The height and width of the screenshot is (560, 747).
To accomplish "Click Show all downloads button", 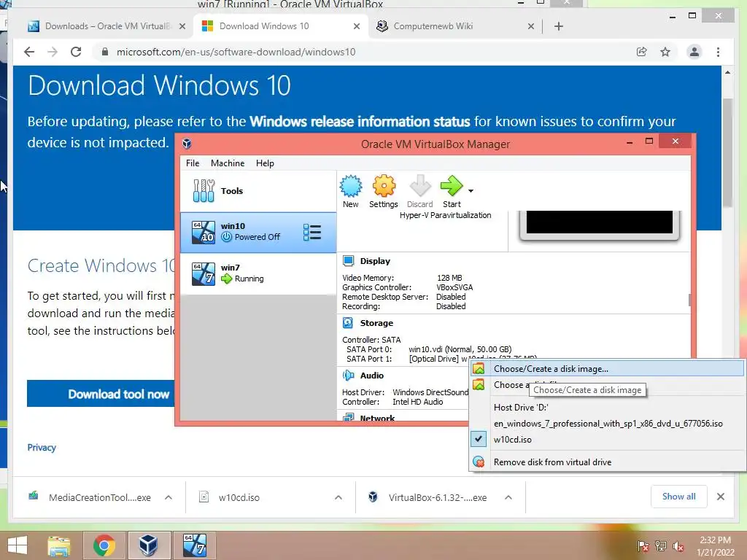I will point(679,497).
